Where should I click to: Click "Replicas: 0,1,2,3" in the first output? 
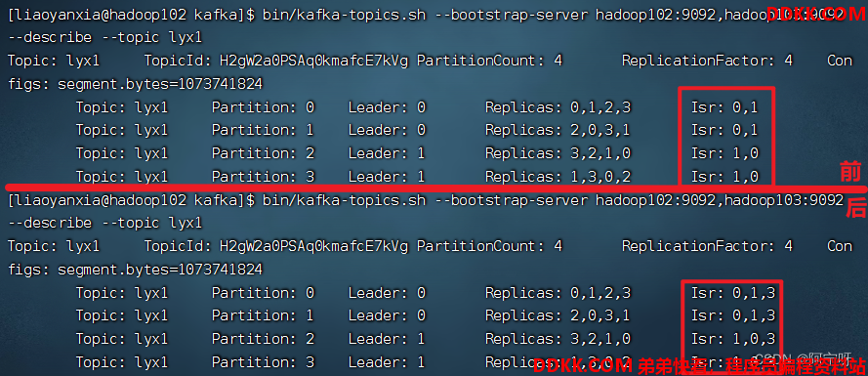pyautogui.click(x=558, y=107)
